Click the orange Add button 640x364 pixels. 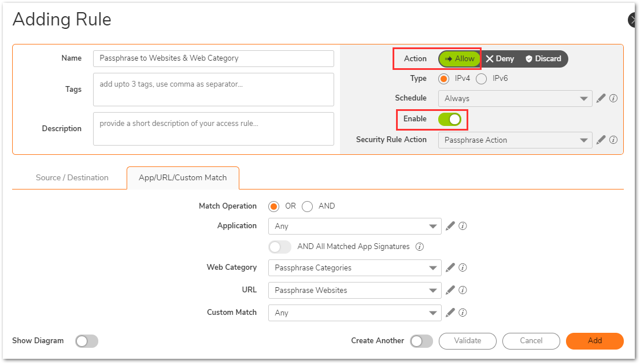pos(594,341)
